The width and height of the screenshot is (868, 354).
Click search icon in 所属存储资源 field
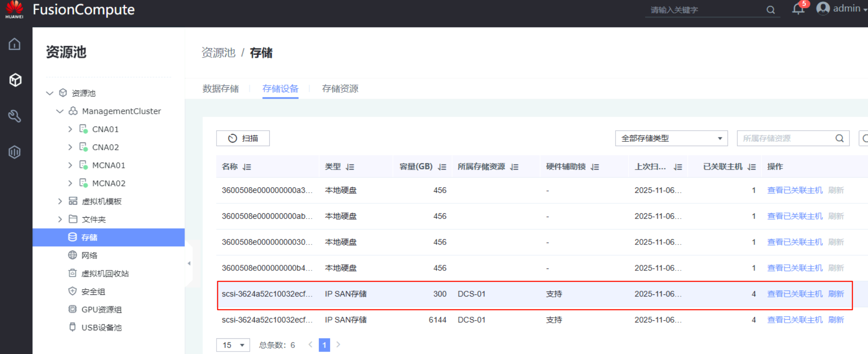[x=839, y=138]
